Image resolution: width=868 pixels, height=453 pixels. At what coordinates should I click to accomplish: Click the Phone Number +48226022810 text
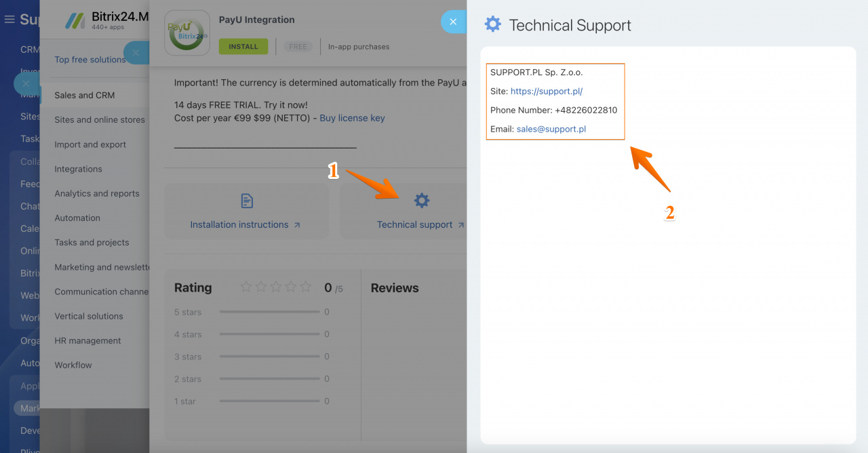(x=554, y=110)
